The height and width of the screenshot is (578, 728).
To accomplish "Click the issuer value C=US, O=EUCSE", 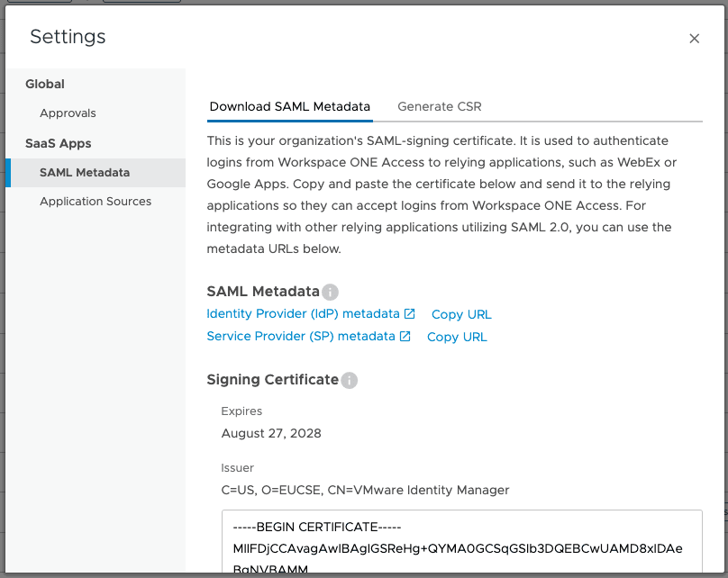I will pos(366,491).
